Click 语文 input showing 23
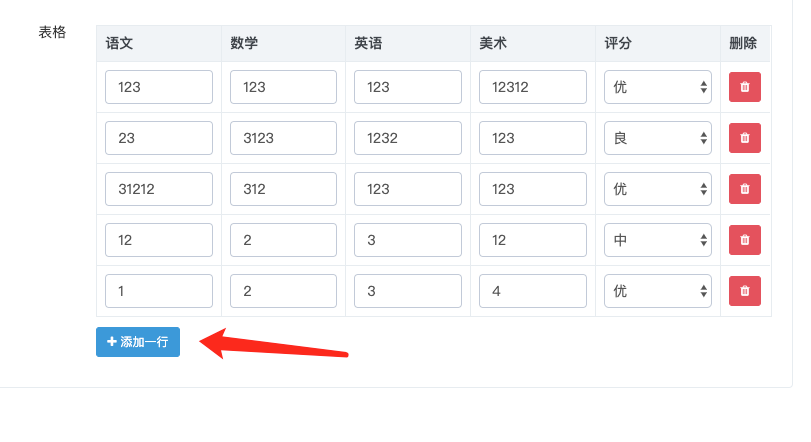 click(159, 138)
